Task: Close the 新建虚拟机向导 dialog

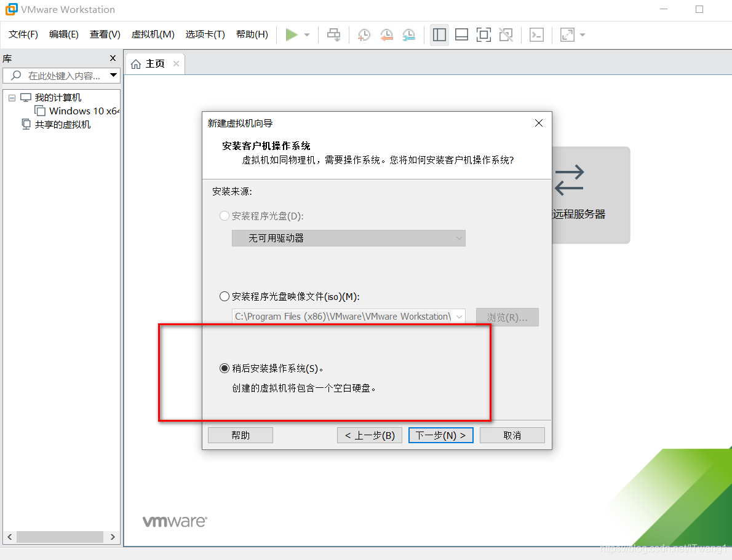Action: [x=539, y=123]
